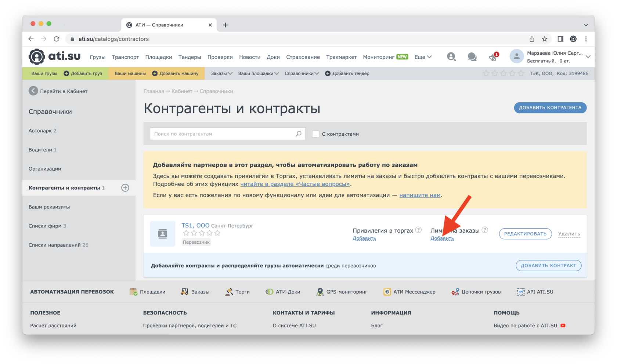The height and width of the screenshot is (364, 617).
Task: Open Цепочки грузов in footer bar
Action: (476, 292)
